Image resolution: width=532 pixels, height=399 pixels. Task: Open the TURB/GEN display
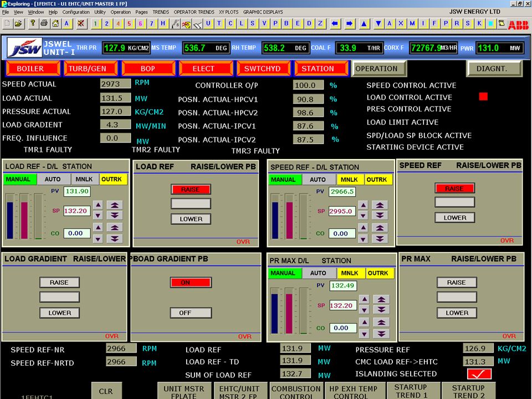coord(90,69)
